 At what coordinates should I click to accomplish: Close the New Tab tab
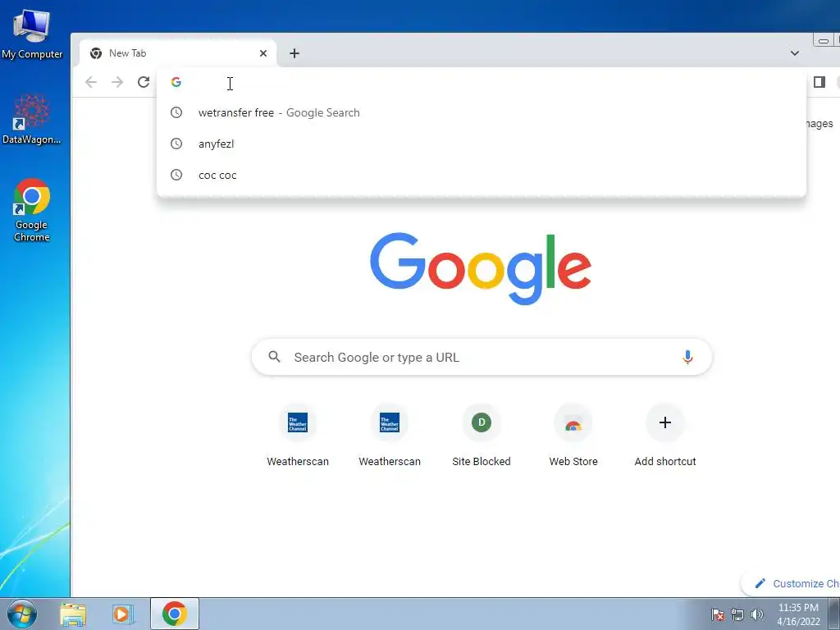coord(263,53)
